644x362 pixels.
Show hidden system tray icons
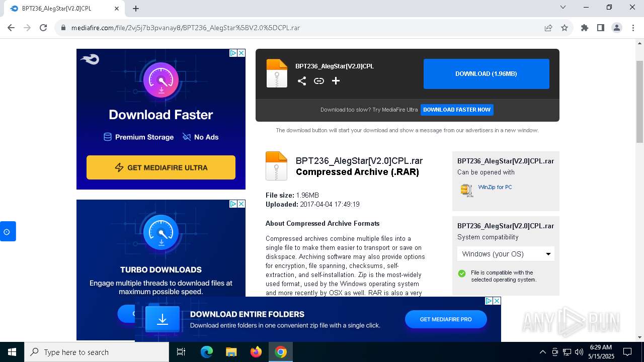(542, 352)
